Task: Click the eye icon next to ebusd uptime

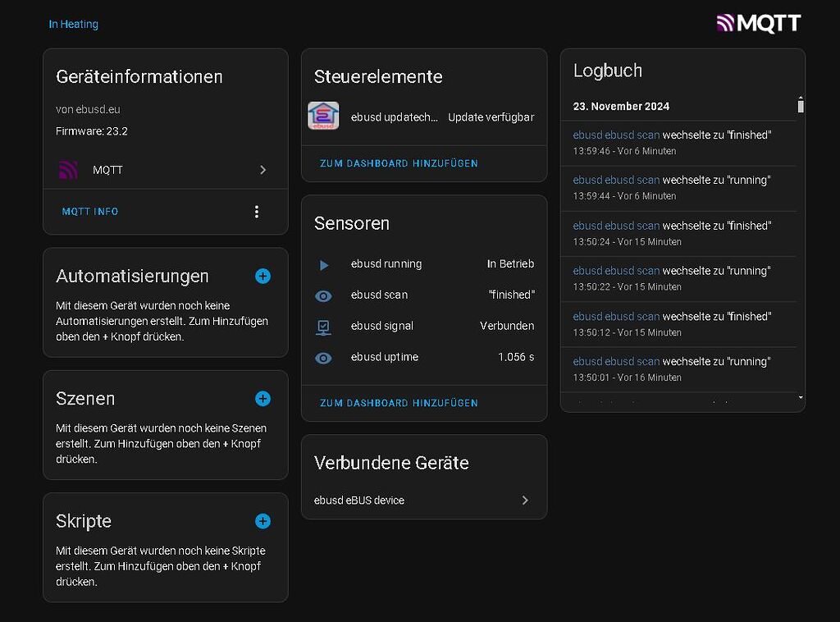Action: 323,357
